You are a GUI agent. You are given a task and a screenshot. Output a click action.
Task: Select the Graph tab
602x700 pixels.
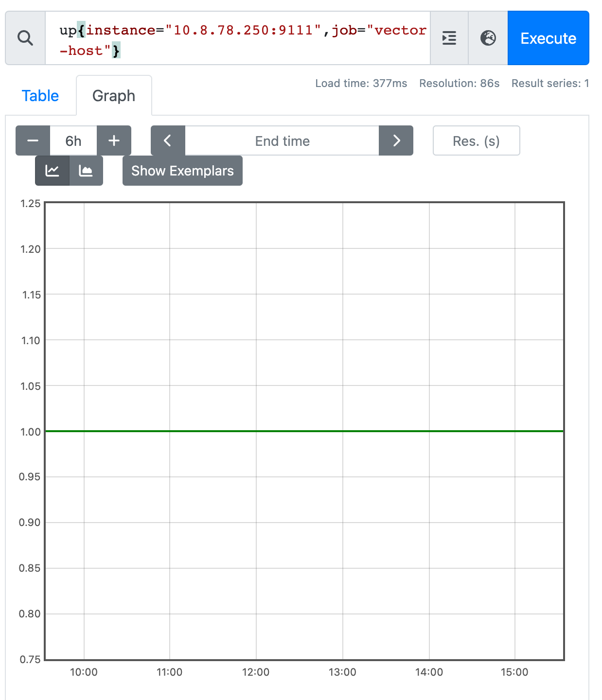point(114,96)
